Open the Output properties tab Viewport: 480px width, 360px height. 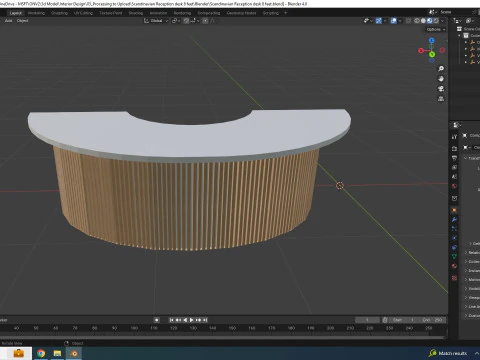tap(454, 158)
